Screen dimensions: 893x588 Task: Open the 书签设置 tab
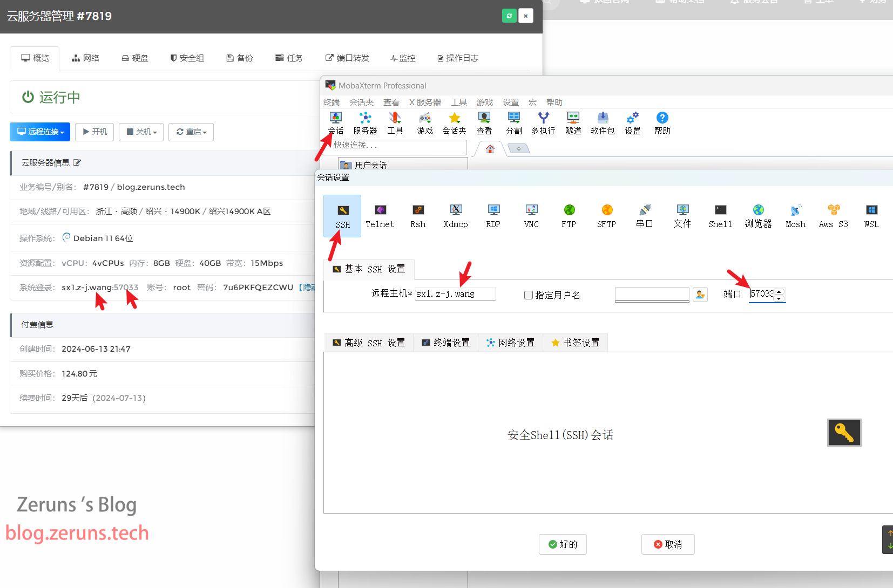[576, 343]
